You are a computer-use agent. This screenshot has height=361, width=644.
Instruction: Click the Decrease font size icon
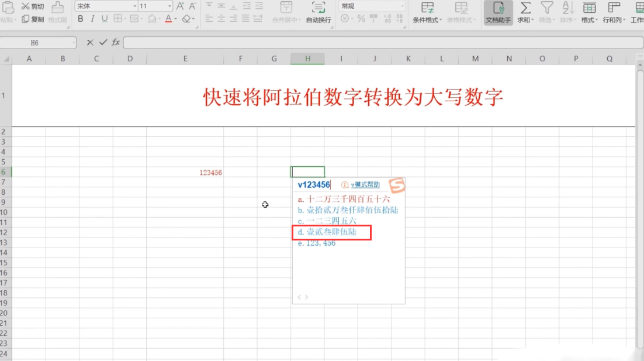pyautogui.click(x=192, y=6)
